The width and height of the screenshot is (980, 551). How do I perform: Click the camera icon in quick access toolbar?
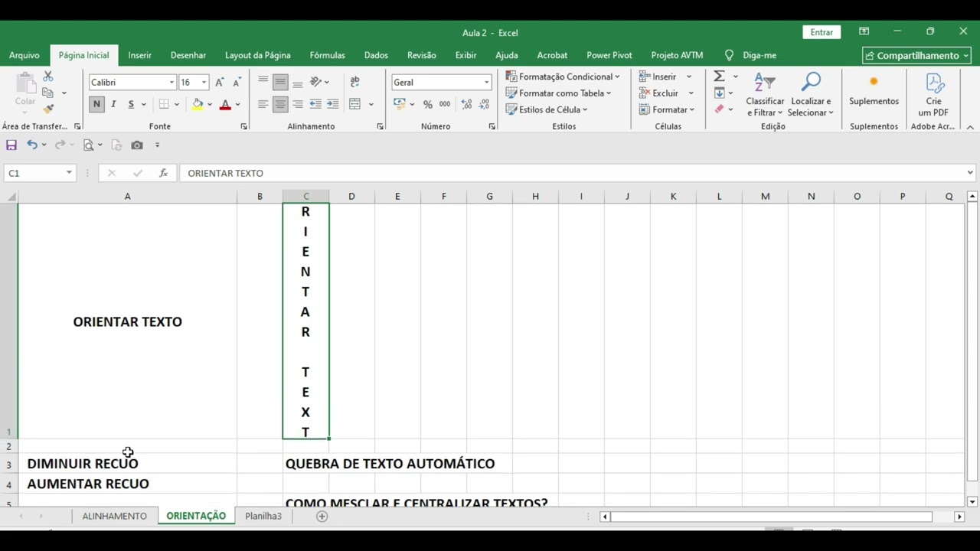coord(137,145)
